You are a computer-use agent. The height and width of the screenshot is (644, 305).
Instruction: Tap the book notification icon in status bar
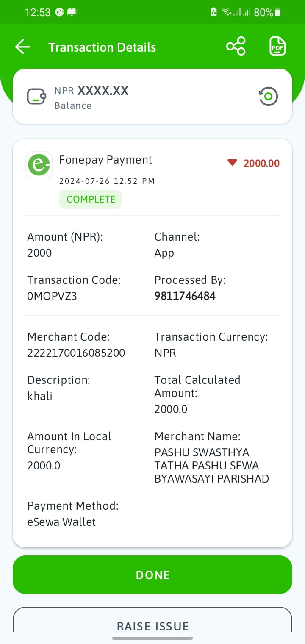point(72,12)
